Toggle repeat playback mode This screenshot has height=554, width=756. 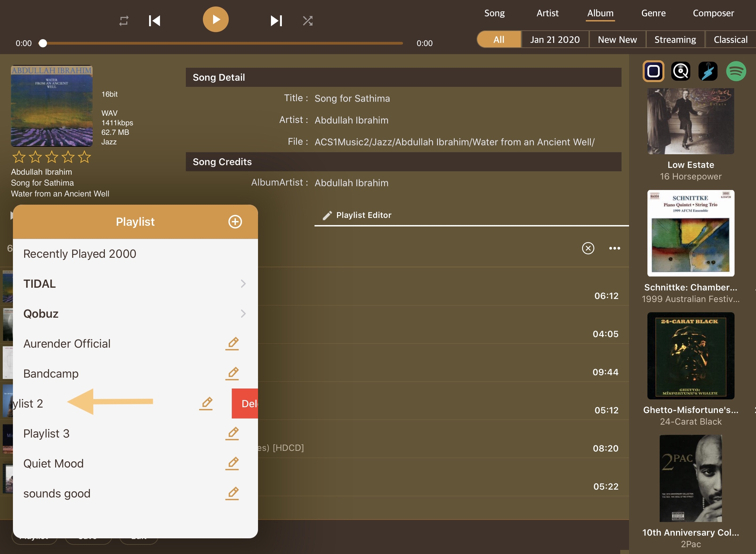tap(124, 21)
